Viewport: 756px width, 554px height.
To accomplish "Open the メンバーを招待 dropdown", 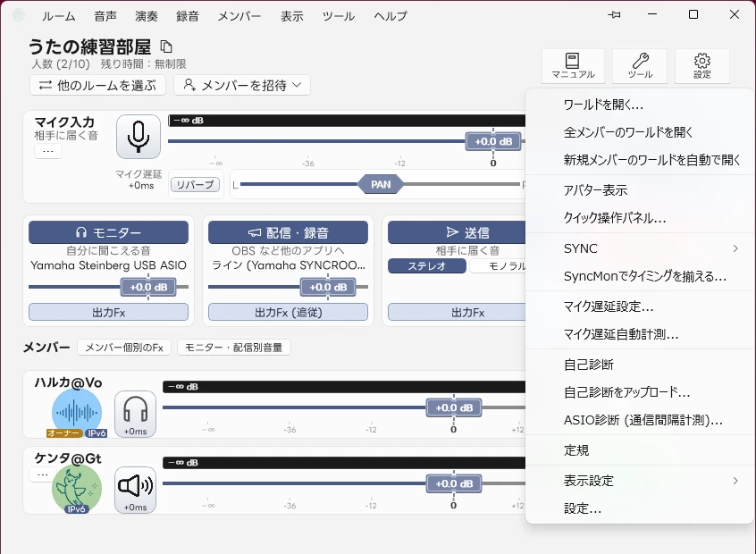I will tap(242, 86).
